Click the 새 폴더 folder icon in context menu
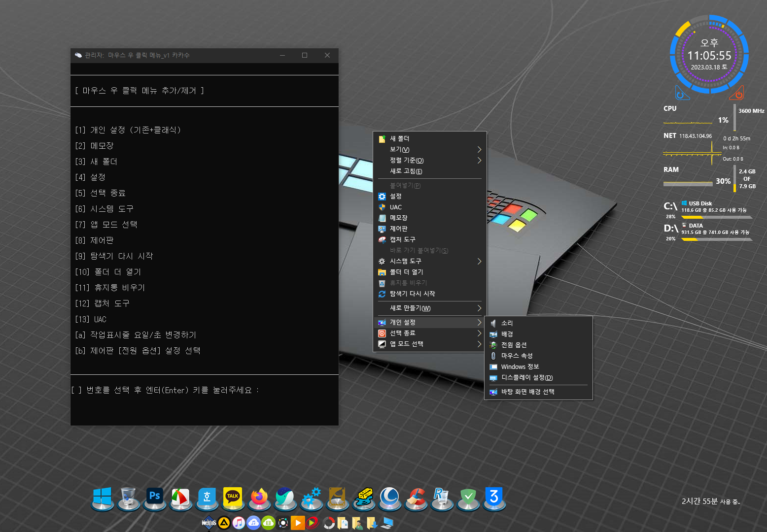Screen dimensions: 767x532 [x=382, y=139]
